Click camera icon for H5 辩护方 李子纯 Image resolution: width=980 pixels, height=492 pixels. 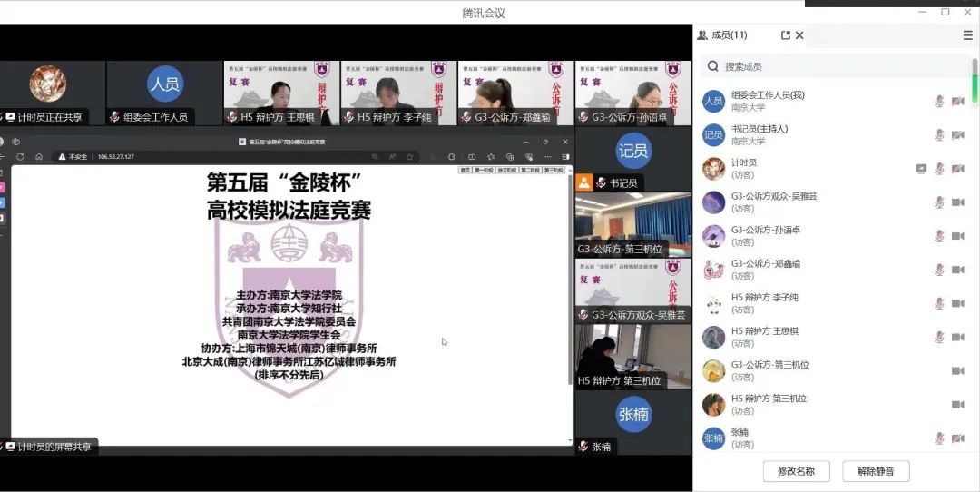pyautogui.click(x=957, y=303)
